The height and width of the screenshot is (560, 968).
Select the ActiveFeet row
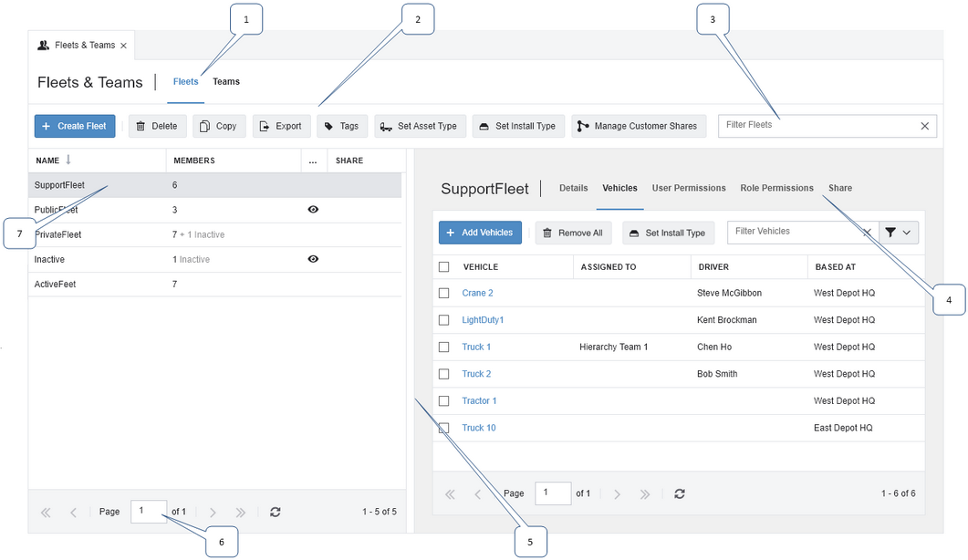(x=214, y=284)
